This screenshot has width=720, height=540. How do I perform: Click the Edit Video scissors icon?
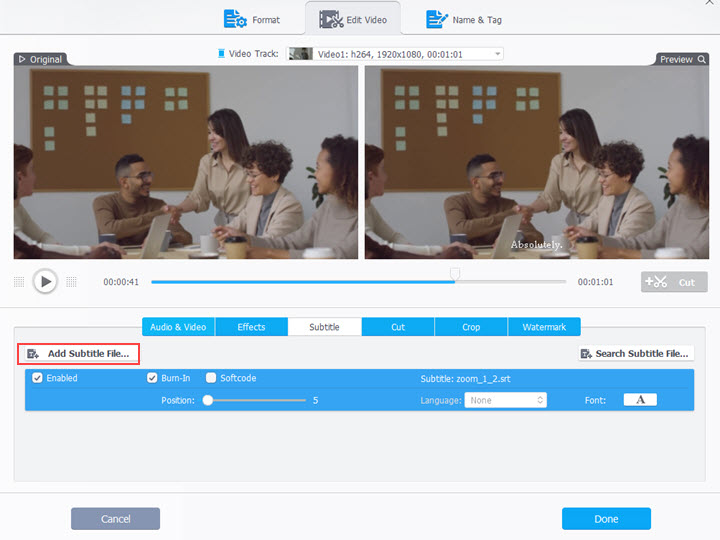click(331, 20)
